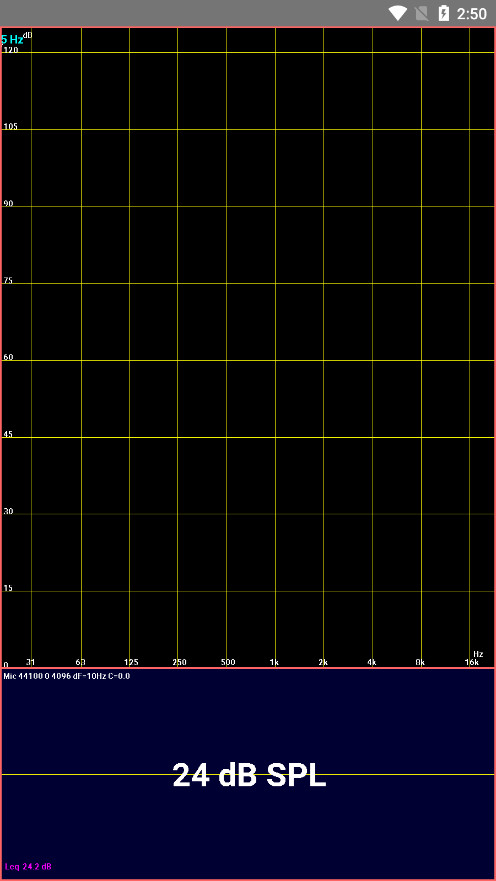The height and width of the screenshot is (881, 496).
Task: Tap the magenta 'Leq 24.2 dB' value
Action: (29, 867)
